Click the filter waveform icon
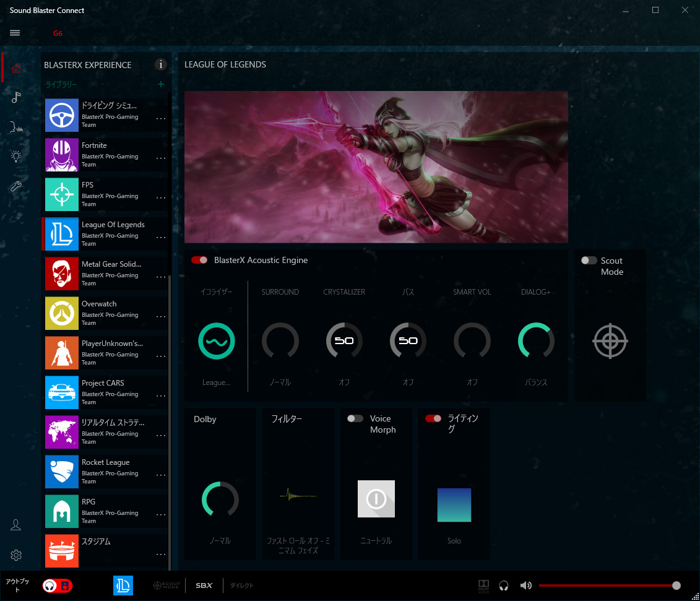The width and height of the screenshot is (700, 601). (x=298, y=495)
